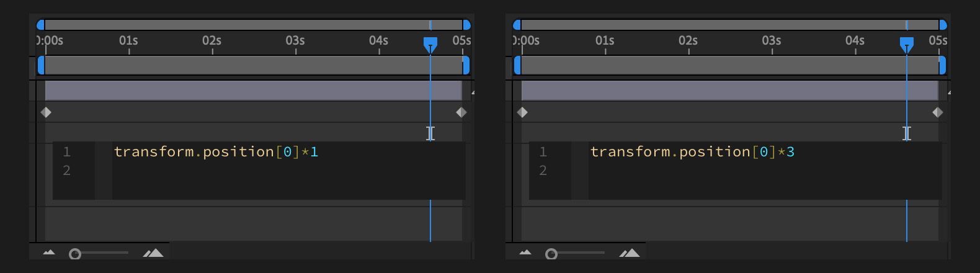Viewport: 980px width, 273px height.
Task: Select the first keyframe diamond in left timeline
Action: click(x=46, y=112)
